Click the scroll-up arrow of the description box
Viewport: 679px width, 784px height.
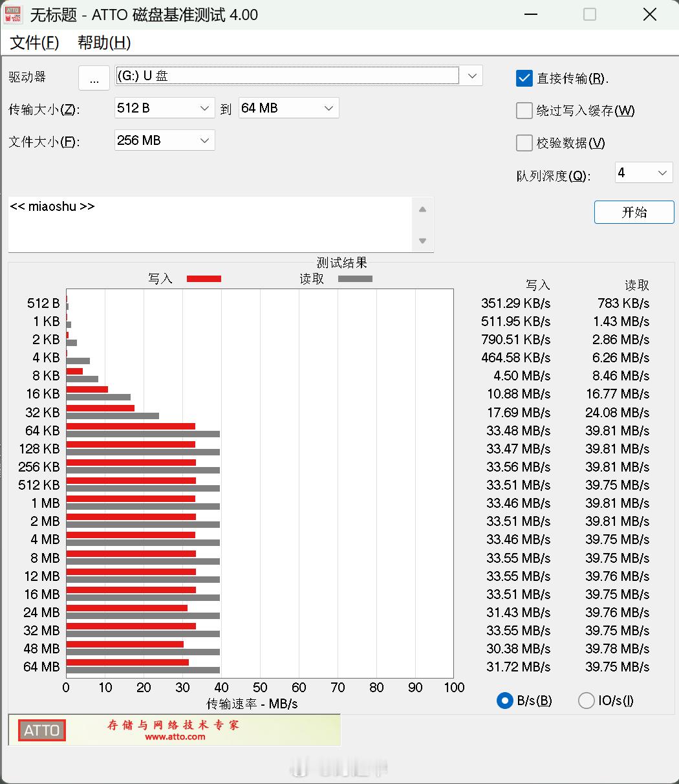pos(422,208)
